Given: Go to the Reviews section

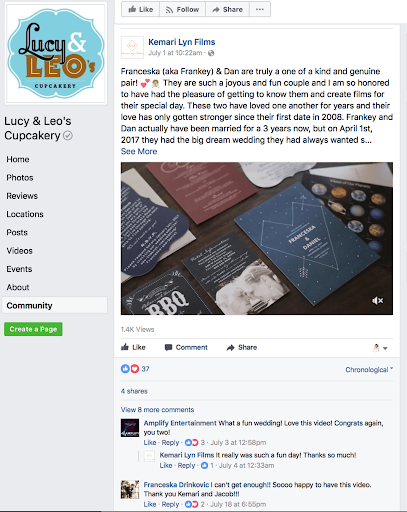Looking at the screenshot, I should click(x=22, y=196).
